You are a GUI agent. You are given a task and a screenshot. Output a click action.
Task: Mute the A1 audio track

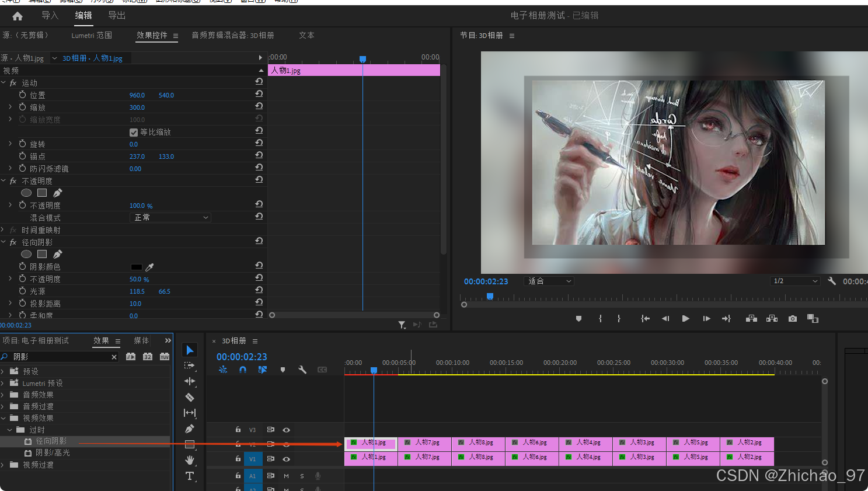pos(286,476)
